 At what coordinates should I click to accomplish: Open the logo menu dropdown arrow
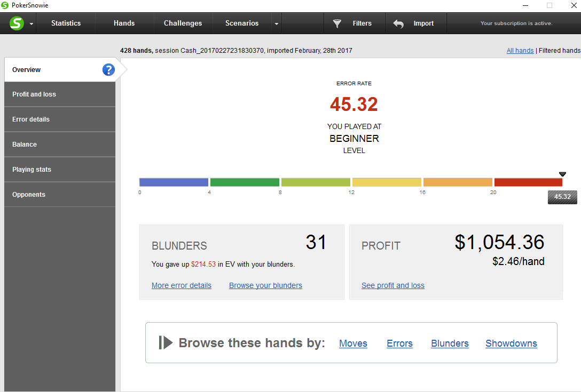click(32, 23)
